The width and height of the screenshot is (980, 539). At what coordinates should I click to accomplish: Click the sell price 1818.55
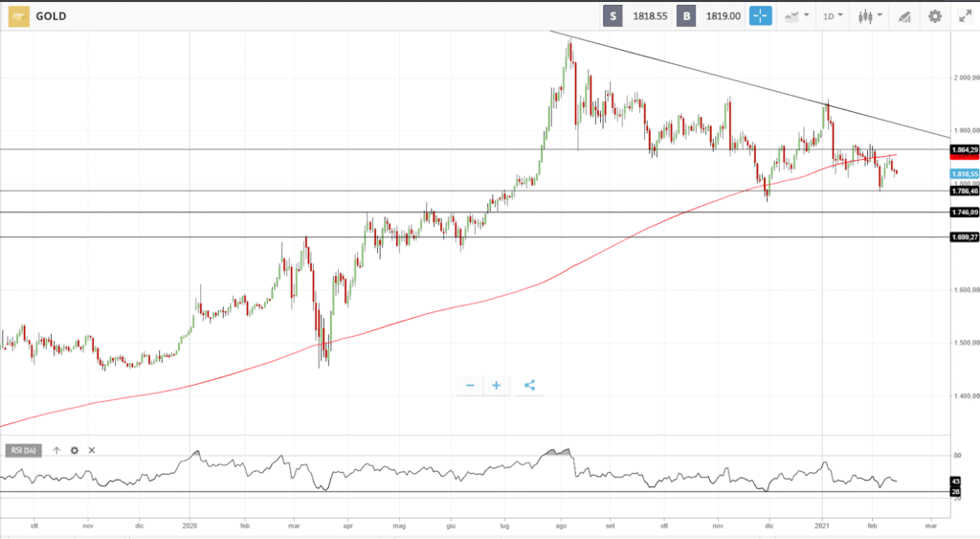(x=650, y=16)
